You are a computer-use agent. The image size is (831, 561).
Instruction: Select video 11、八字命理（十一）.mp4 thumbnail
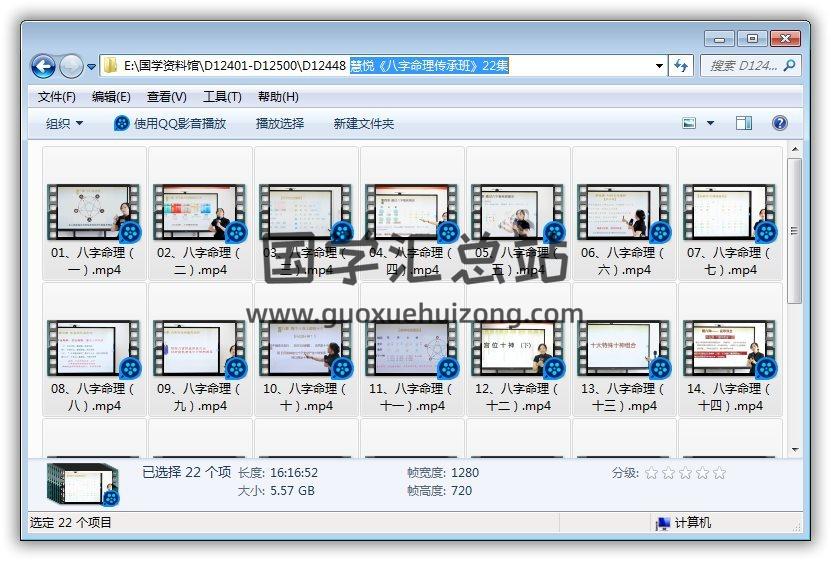pyautogui.click(x=412, y=348)
